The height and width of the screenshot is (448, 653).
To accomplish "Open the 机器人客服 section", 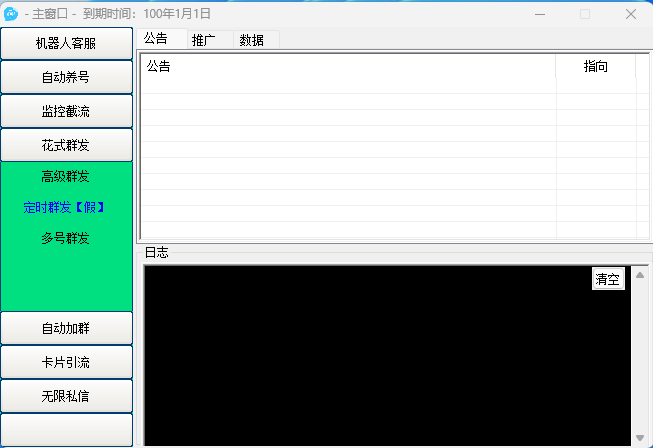I will [x=66, y=44].
